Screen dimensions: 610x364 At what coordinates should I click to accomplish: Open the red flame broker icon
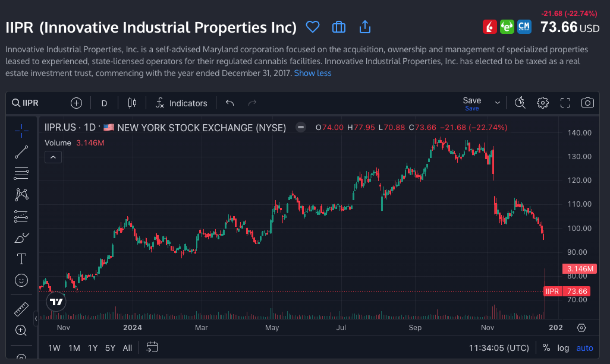click(x=490, y=27)
